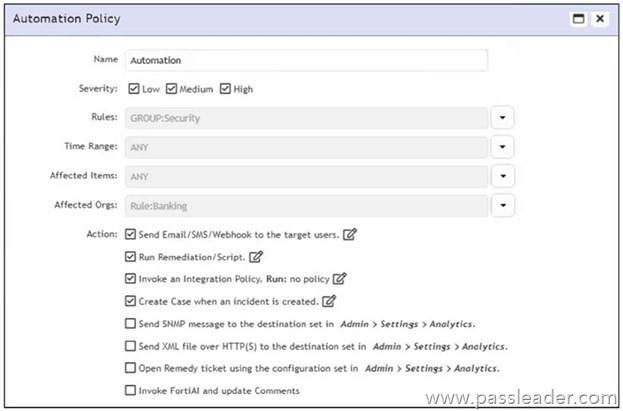Click the Name field containing Automation
Viewport: 623px width, 411px height.
coord(305,60)
